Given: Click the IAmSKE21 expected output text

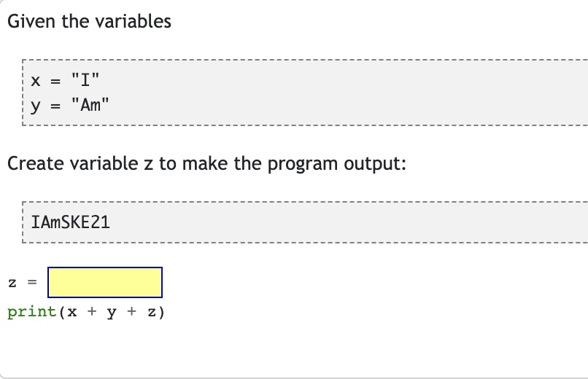Looking at the screenshot, I should [71, 222].
